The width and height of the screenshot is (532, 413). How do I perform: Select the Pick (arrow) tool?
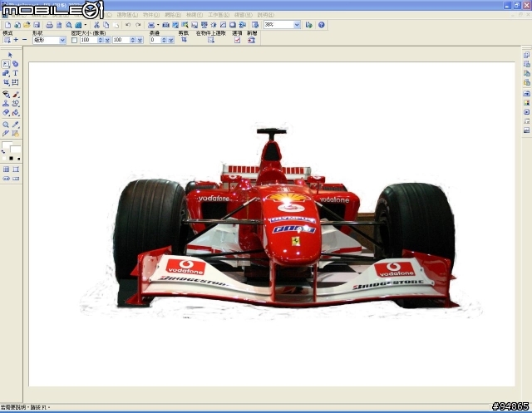(x=10, y=55)
